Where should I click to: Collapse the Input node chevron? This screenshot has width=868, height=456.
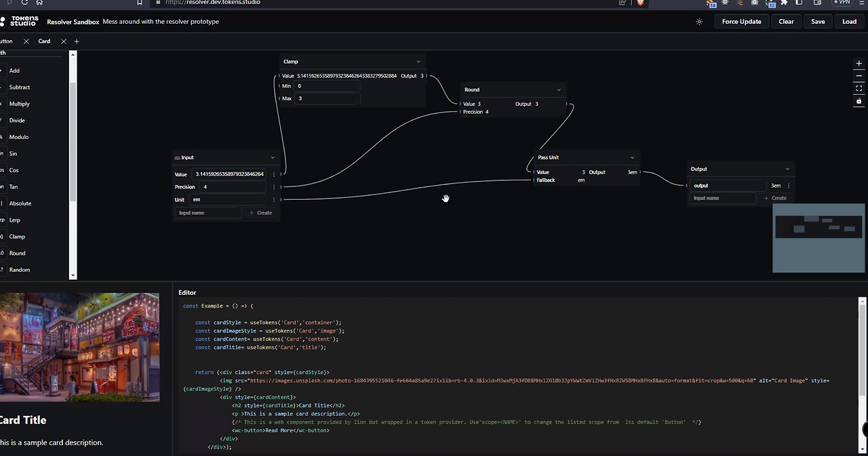click(x=273, y=158)
